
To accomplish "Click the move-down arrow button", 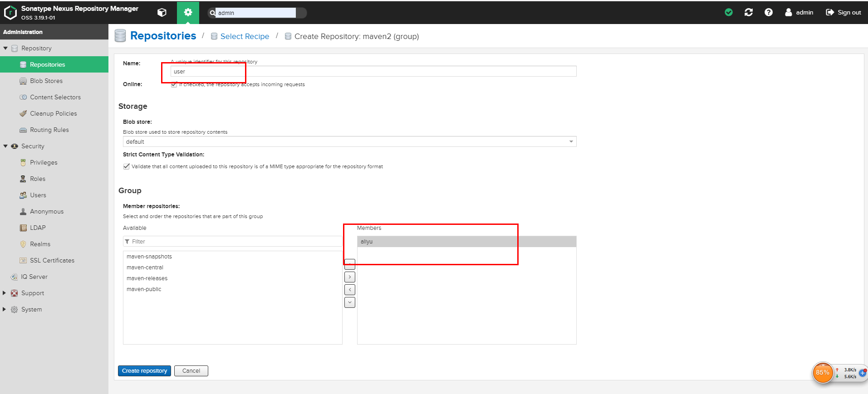I will tap(350, 302).
